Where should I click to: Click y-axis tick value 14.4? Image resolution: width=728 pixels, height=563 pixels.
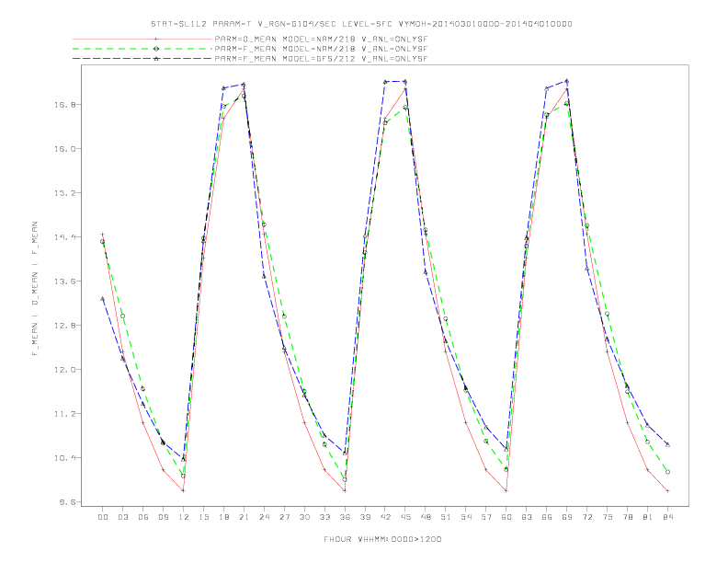(x=64, y=237)
